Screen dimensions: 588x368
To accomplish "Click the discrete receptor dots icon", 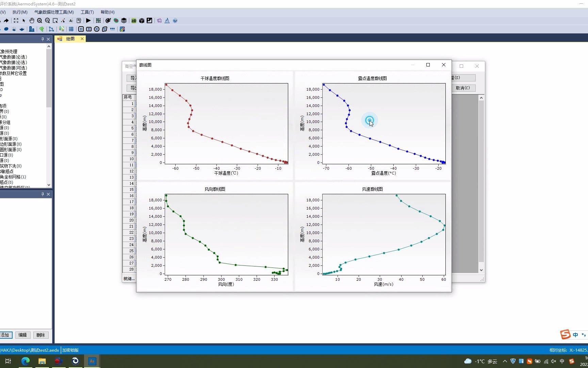I will click(x=112, y=29).
